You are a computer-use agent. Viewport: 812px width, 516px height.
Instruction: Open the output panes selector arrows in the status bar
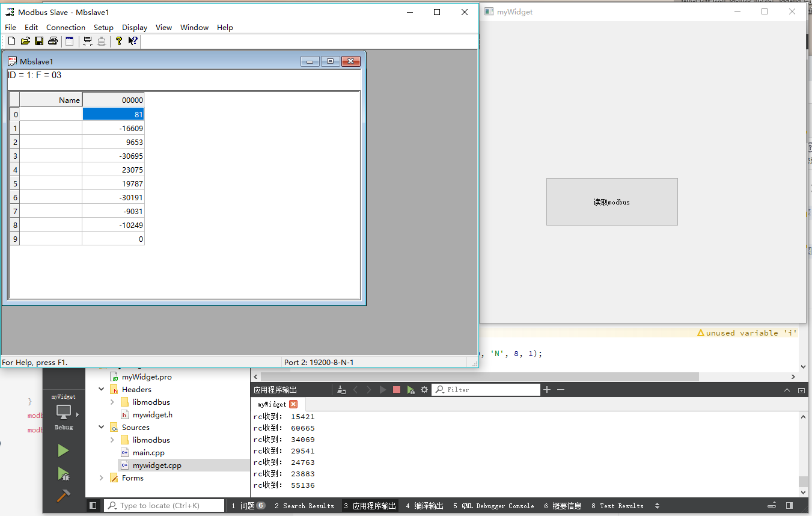click(x=657, y=506)
